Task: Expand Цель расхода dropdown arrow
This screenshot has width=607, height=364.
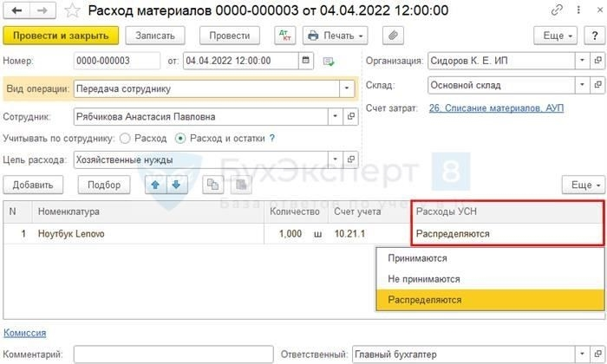Action: click(x=336, y=159)
